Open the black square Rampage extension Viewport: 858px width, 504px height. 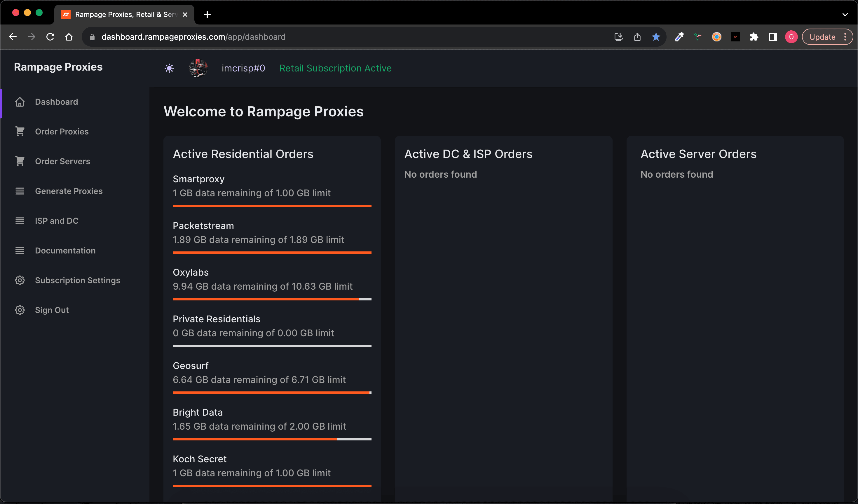(735, 37)
